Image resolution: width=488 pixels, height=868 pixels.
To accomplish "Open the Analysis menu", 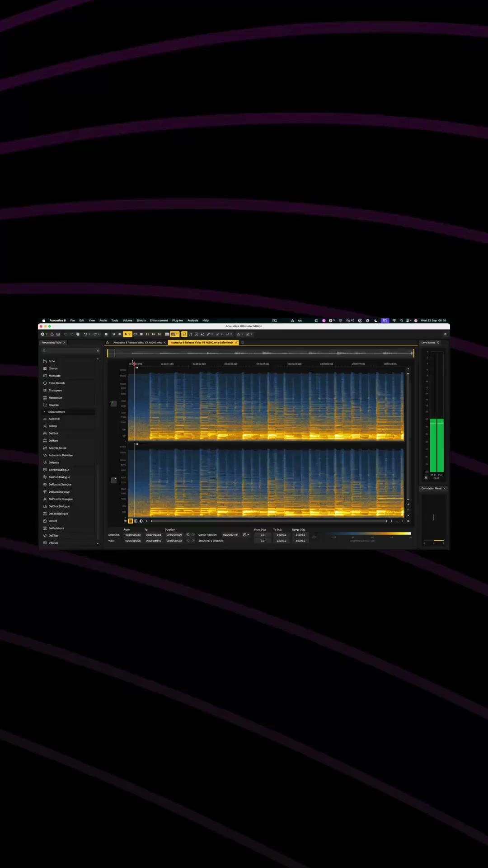I will [x=193, y=321].
